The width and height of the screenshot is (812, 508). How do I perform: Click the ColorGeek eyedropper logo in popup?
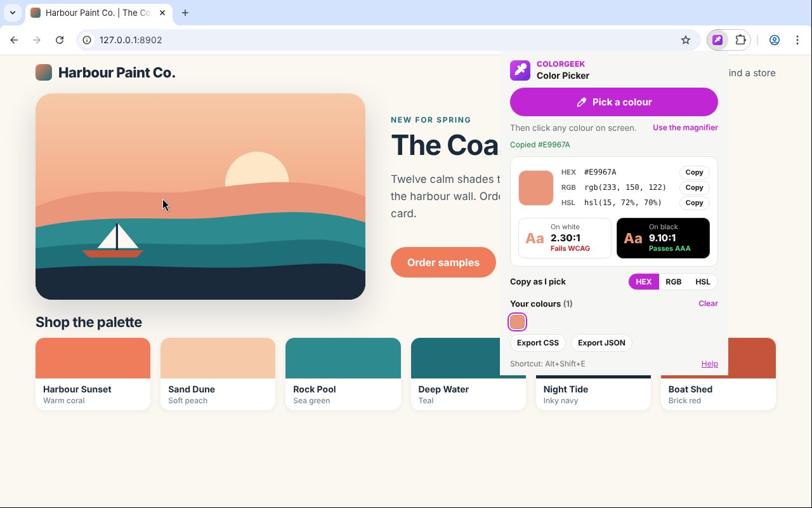point(520,70)
